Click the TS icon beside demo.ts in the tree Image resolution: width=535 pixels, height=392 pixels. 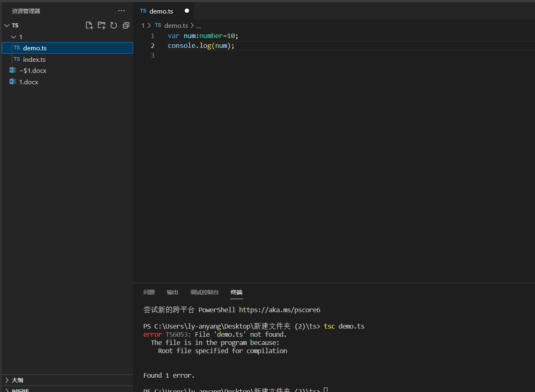click(x=17, y=48)
